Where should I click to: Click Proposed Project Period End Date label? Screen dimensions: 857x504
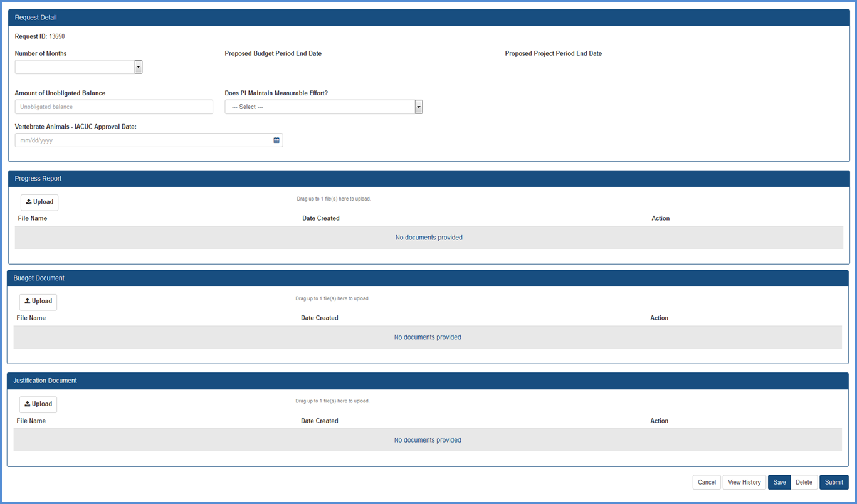(554, 53)
